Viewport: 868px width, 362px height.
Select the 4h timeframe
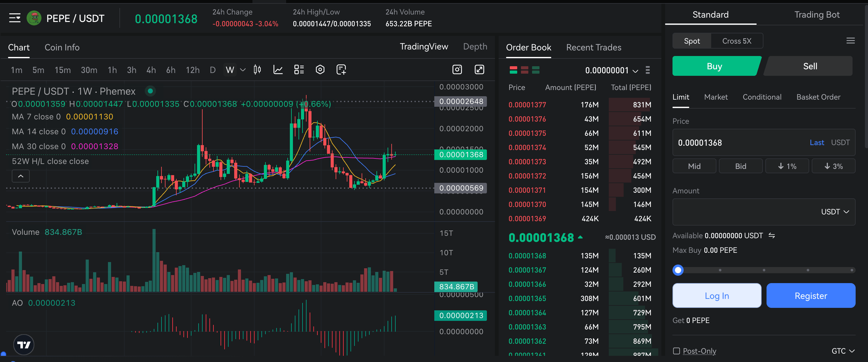coord(151,70)
